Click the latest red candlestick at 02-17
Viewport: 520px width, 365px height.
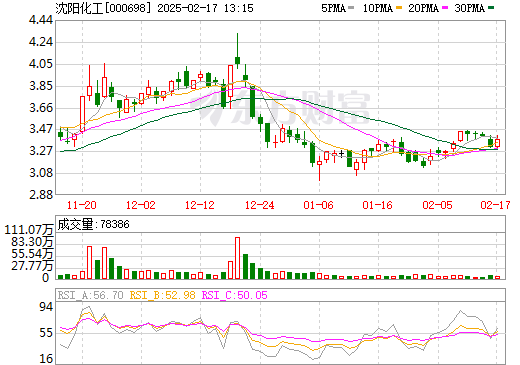coord(497,143)
